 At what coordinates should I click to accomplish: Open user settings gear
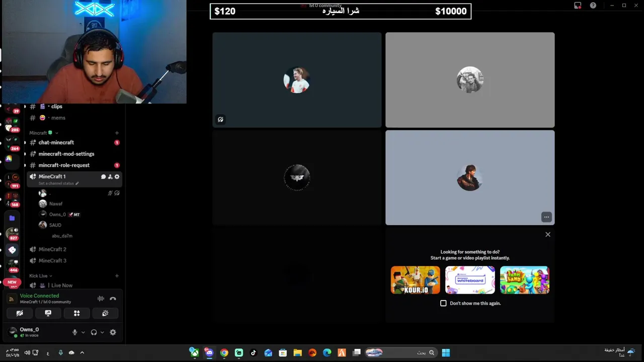(x=113, y=332)
